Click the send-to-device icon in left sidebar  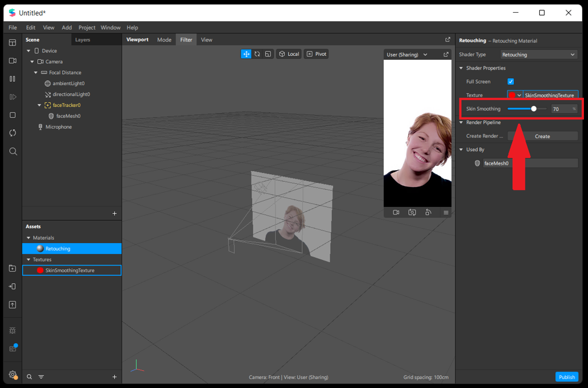pos(13,286)
